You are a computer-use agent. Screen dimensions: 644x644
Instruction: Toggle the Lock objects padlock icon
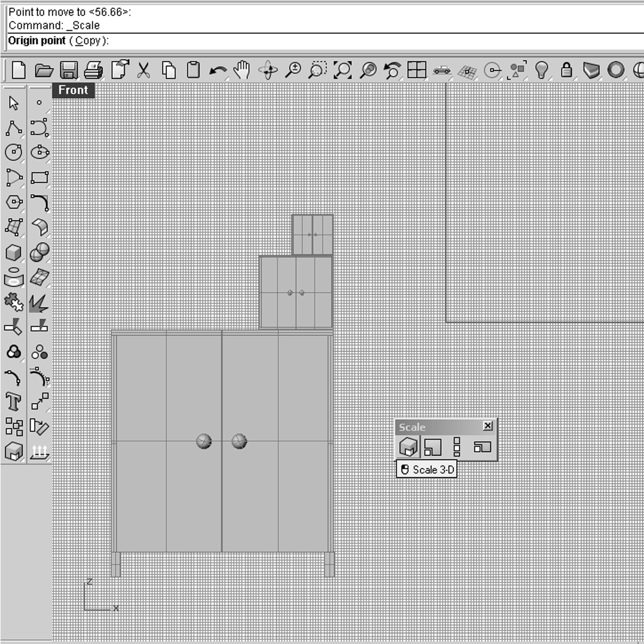(x=566, y=70)
